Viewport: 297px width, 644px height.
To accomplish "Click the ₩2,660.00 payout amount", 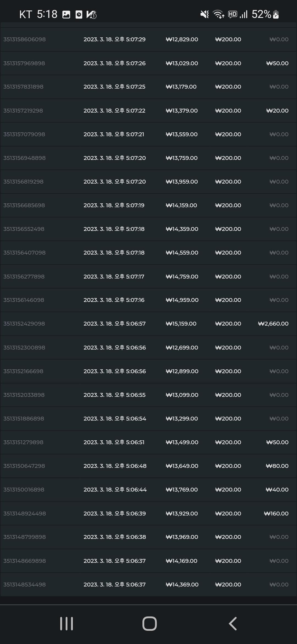I will click(x=273, y=324).
